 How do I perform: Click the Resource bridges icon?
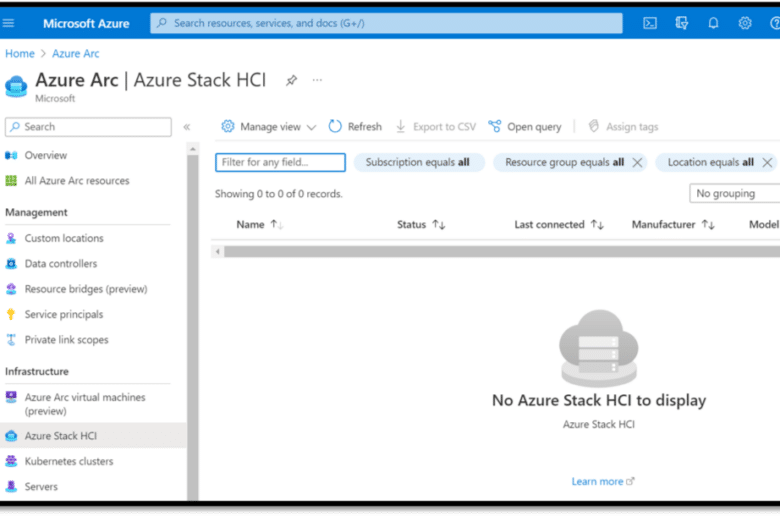point(11,289)
